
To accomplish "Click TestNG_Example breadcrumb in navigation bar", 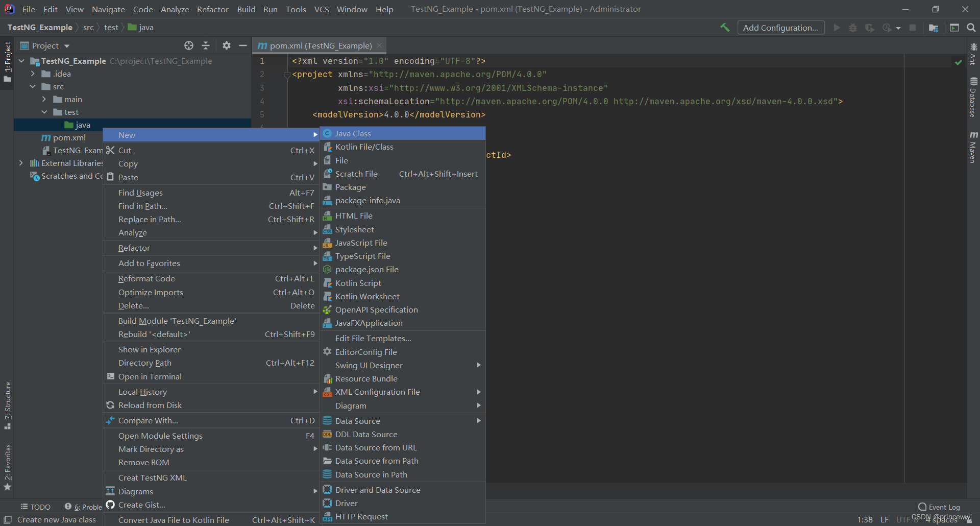I will [x=40, y=28].
